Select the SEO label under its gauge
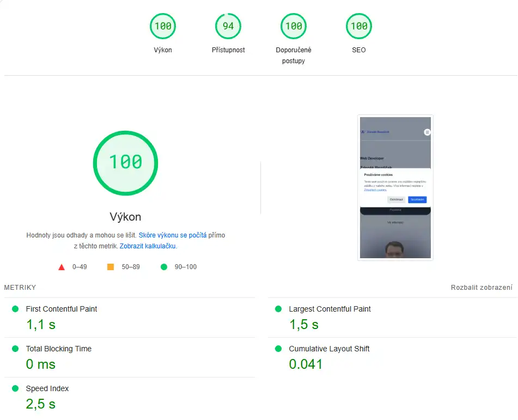Viewport: 518px width, 420px height. click(x=358, y=50)
